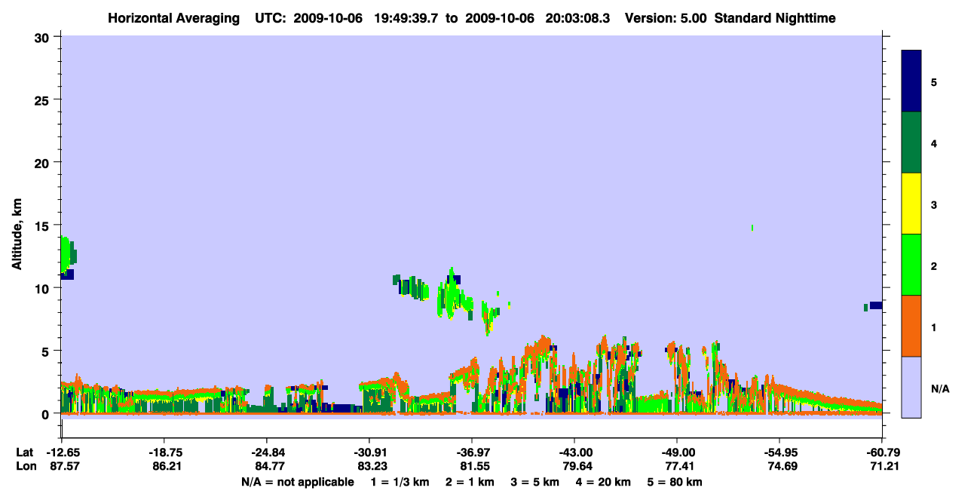
Task: Click latitude value '-43.00'
Action: (574, 452)
